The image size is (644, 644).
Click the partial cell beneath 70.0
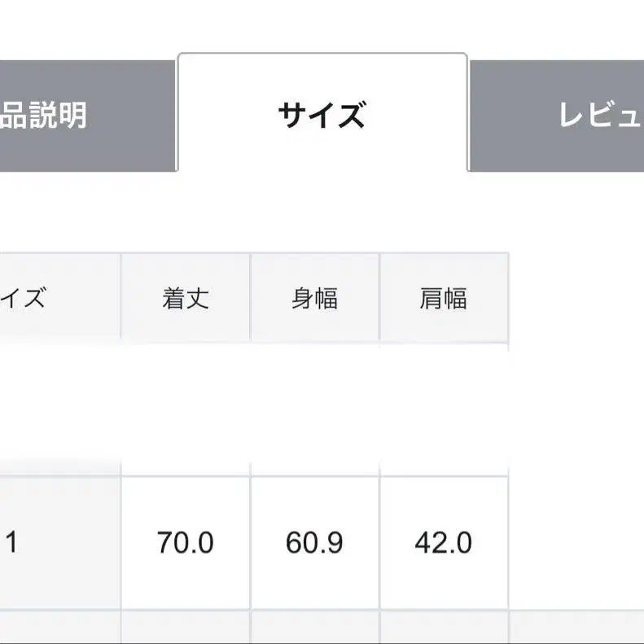pos(186,628)
